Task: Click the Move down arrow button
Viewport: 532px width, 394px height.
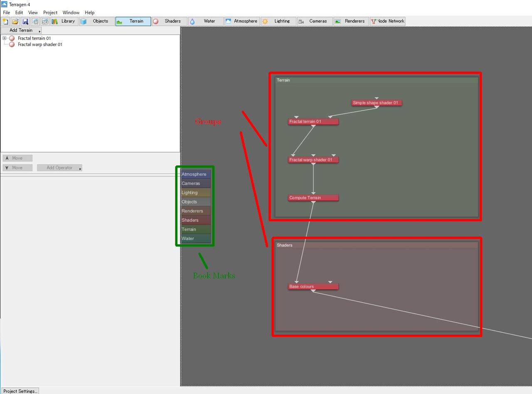Action: tap(17, 168)
